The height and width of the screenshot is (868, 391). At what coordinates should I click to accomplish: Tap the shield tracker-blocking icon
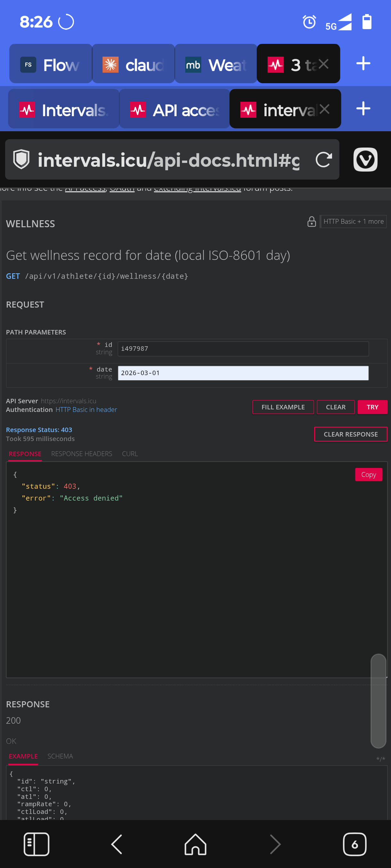[x=21, y=159]
